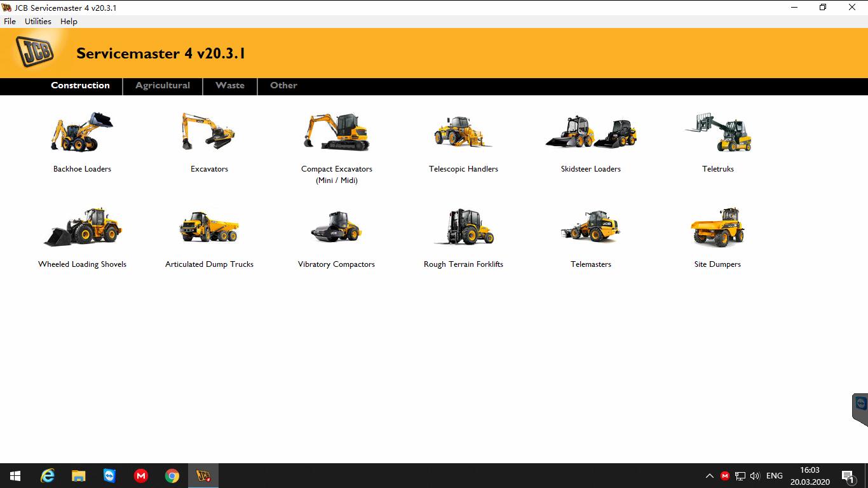
Task: Open the Backhoe Loaders category
Action: [x=82, y=133]
